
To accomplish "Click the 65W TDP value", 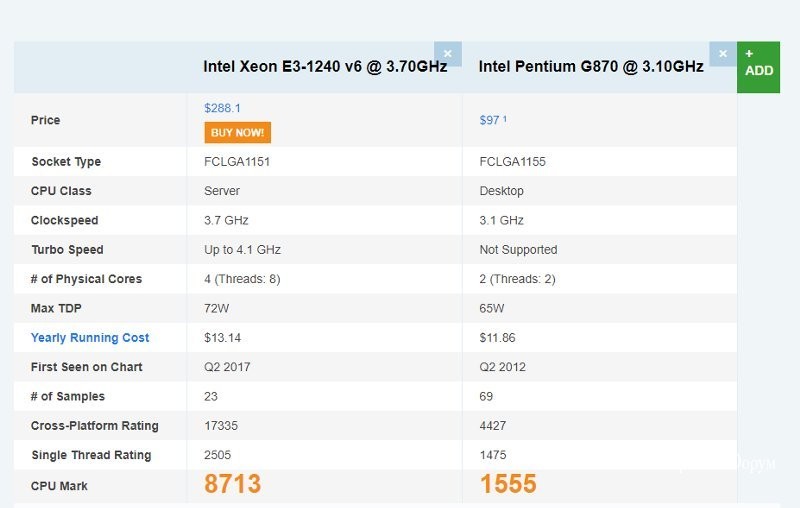I will pyautogui.click(x=492, y=308).
